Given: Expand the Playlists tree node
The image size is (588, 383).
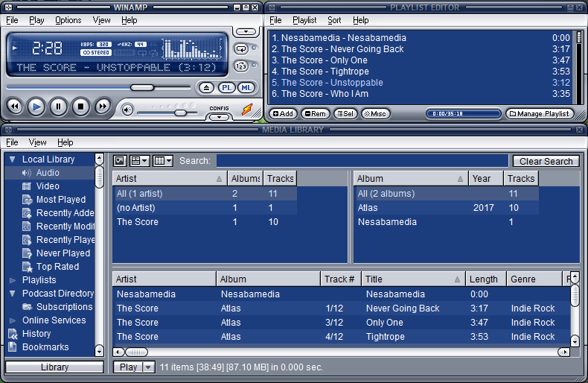Looking at the screenshot, I should [x=12, y=280].
